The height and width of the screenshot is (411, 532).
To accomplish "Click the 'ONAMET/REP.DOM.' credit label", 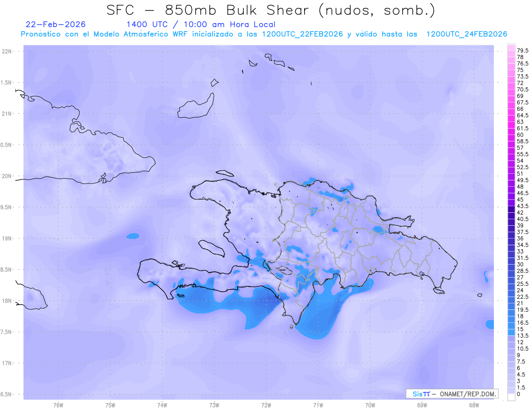I will 468,394.
